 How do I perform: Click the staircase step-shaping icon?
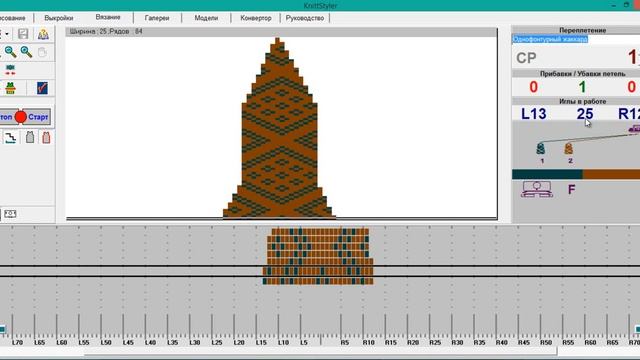[x=11, y=138]
